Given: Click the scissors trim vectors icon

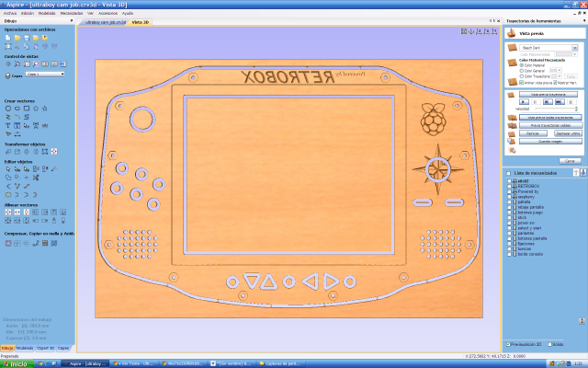Looking at the screenshot, I should point(36,178).
